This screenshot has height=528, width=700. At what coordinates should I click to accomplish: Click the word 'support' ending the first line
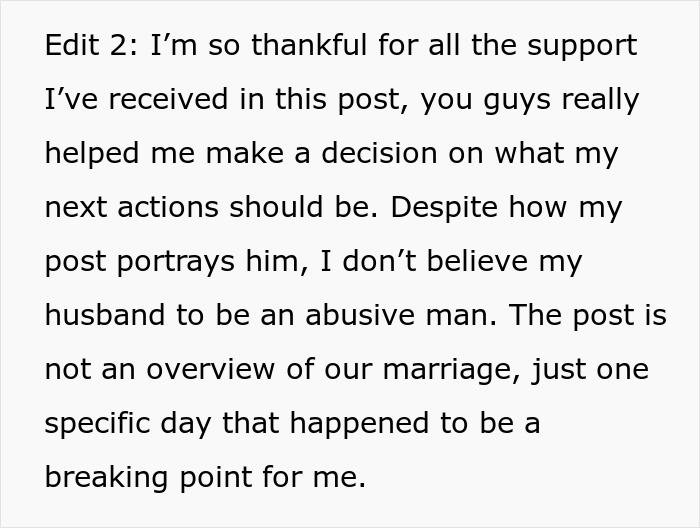[x=582, y=48]
